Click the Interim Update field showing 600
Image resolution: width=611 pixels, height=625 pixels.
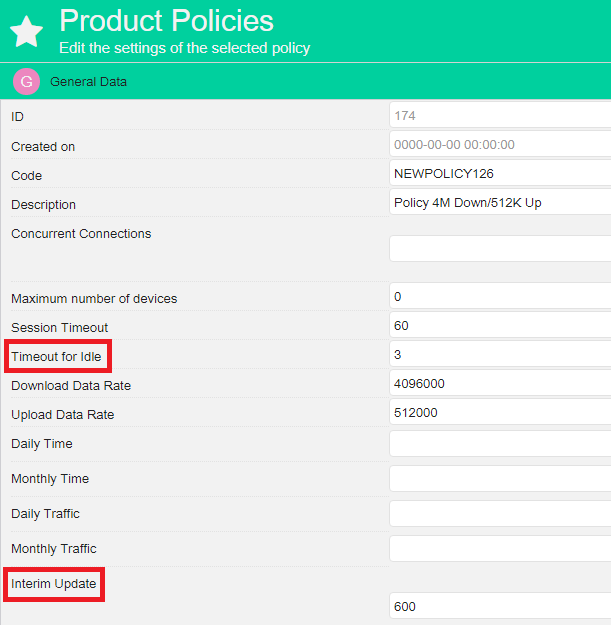tap(500, 606)
